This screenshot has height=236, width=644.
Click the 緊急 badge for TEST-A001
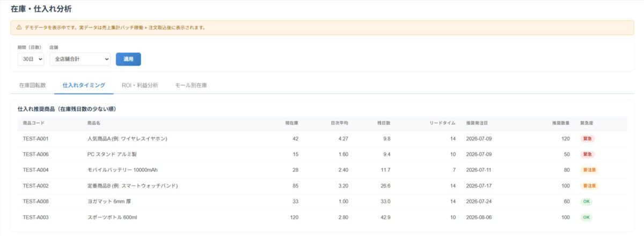(587, 139)
